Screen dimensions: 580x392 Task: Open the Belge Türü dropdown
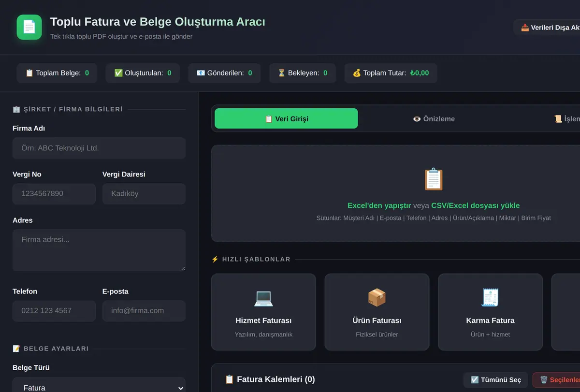pos(99,387)
